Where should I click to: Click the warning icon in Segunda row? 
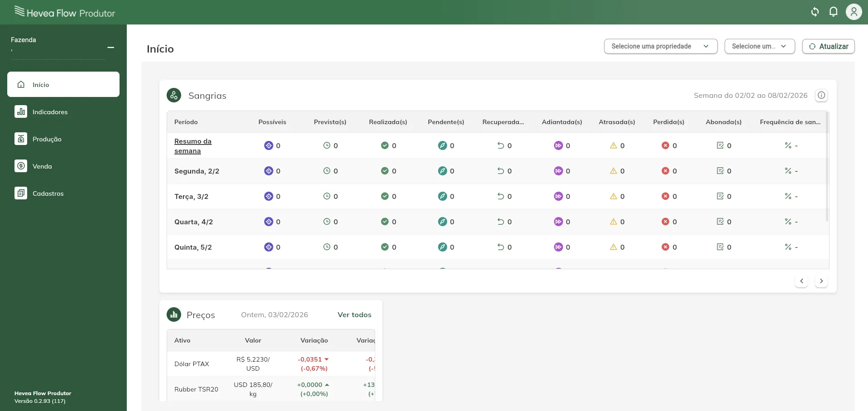[x=614, y=171]
